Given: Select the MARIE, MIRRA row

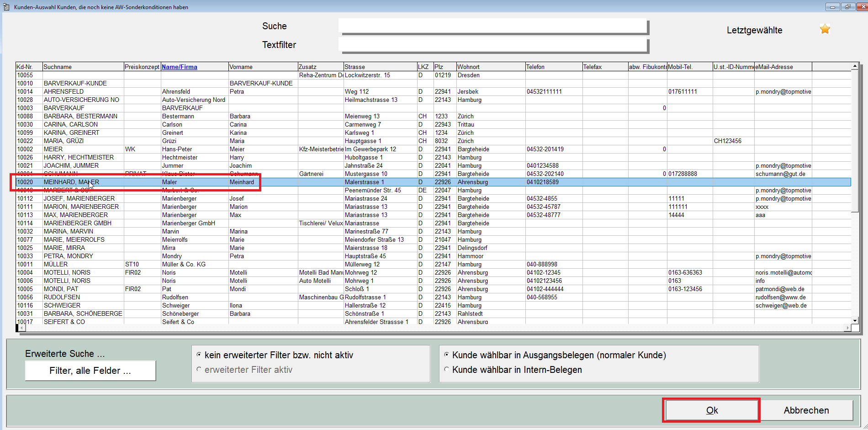Looking at the screenshot, I should click(433, 248).
